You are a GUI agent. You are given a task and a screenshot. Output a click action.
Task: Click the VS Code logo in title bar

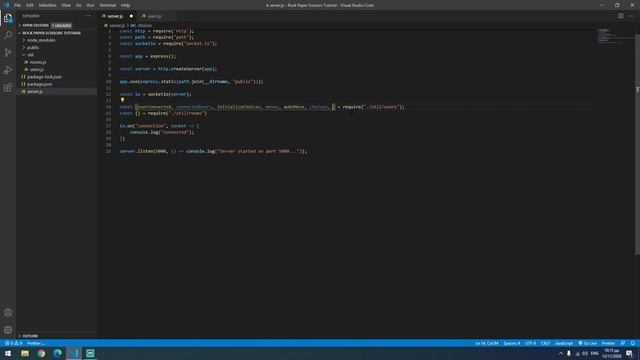(6, 5)
